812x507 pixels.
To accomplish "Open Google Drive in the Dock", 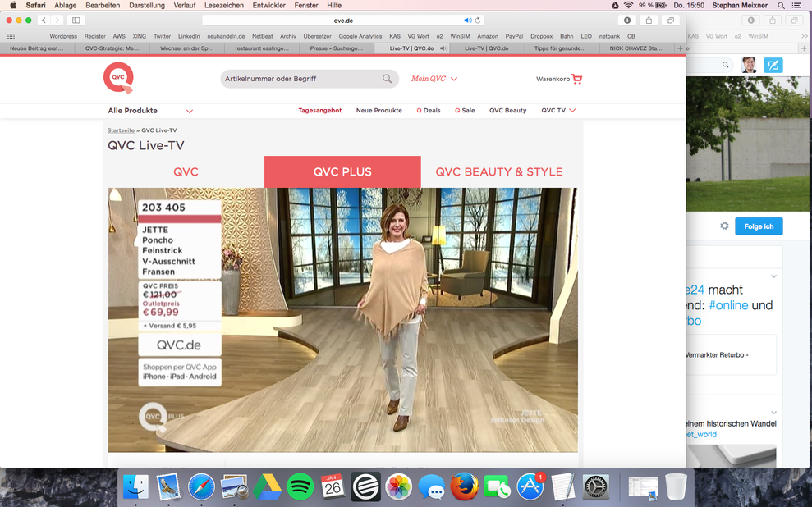I will click(x=267, y=486).
